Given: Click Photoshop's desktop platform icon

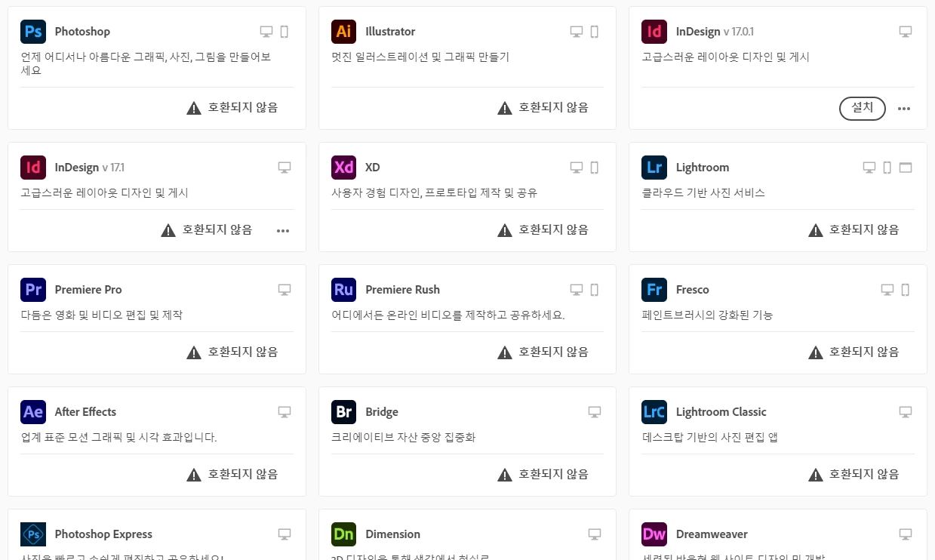Looking at the screenshot, I should click(266, 32).
